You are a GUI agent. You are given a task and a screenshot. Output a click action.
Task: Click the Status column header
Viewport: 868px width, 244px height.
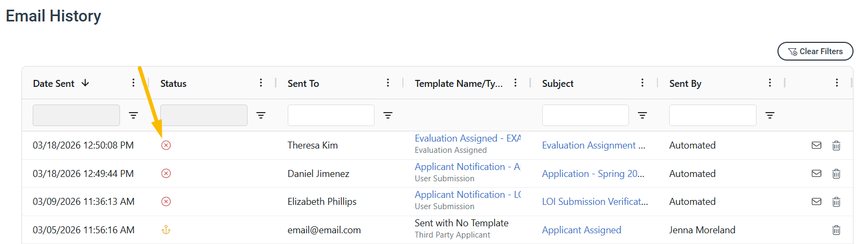(x=174, y=84)
